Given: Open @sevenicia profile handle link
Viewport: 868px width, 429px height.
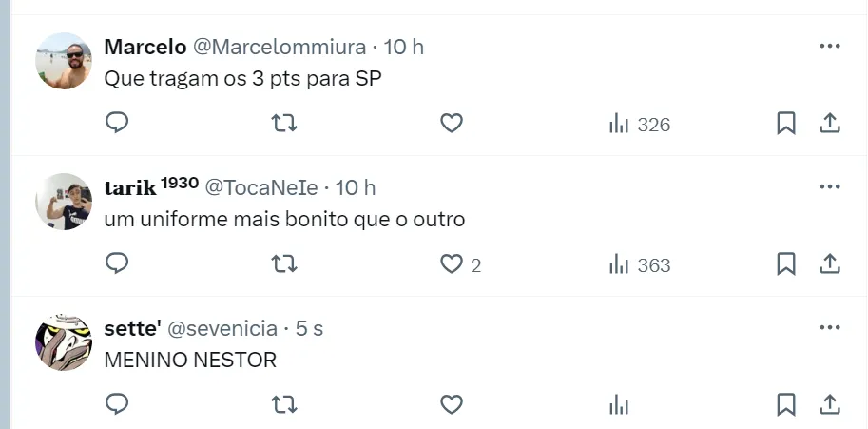Looking at the screenshot, I should [222, 329].
